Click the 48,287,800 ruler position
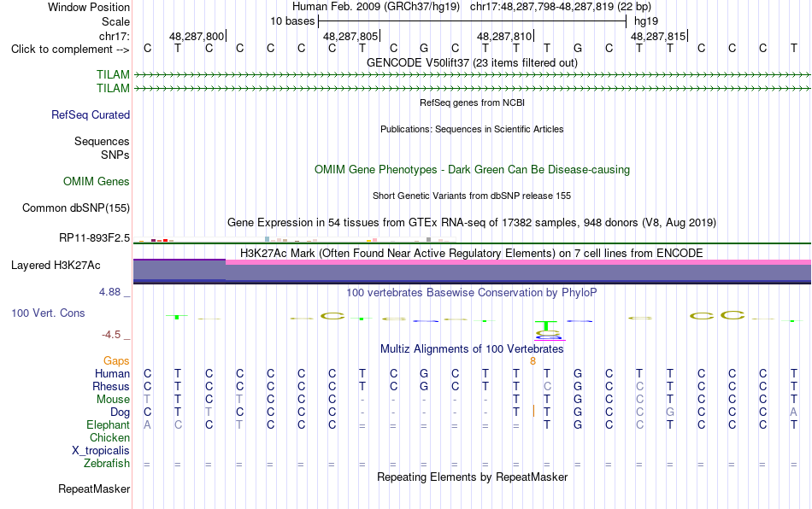This screenshot has height=509, width=812. [197, 36]
